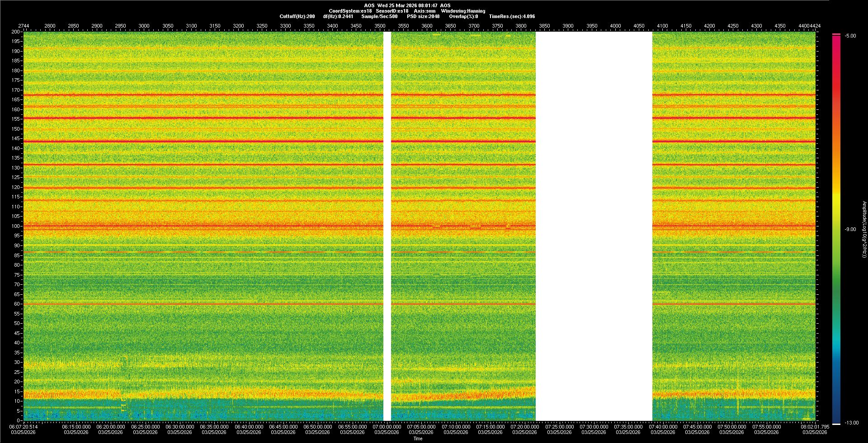Screen dimensions: 868x443
Task: Click the large white data gap region
Action: pos(594,226)
